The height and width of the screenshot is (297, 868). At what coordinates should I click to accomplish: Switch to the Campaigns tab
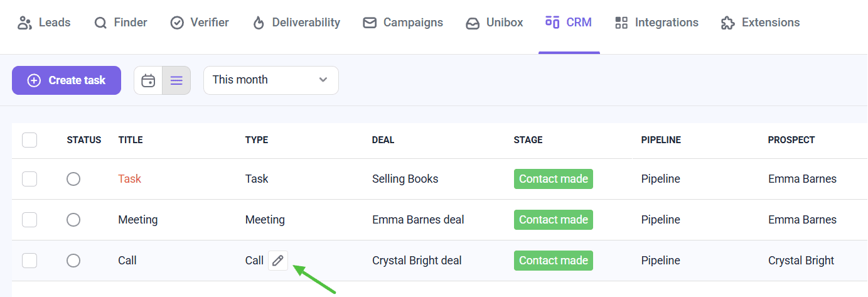[x=403, y=23]
